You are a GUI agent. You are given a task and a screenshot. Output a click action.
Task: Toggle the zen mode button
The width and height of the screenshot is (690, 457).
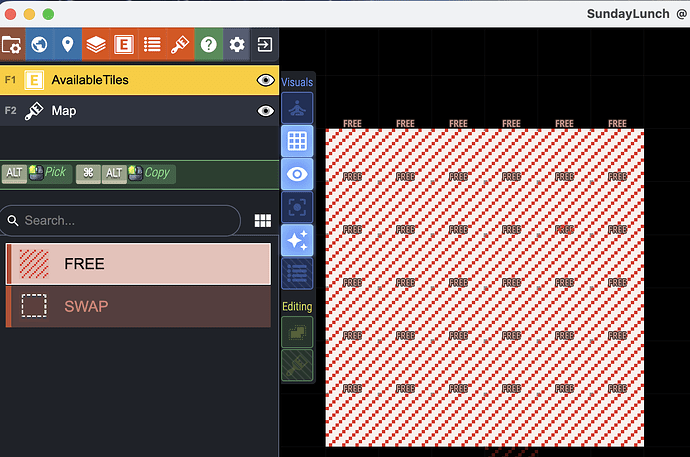pos(297,108)
